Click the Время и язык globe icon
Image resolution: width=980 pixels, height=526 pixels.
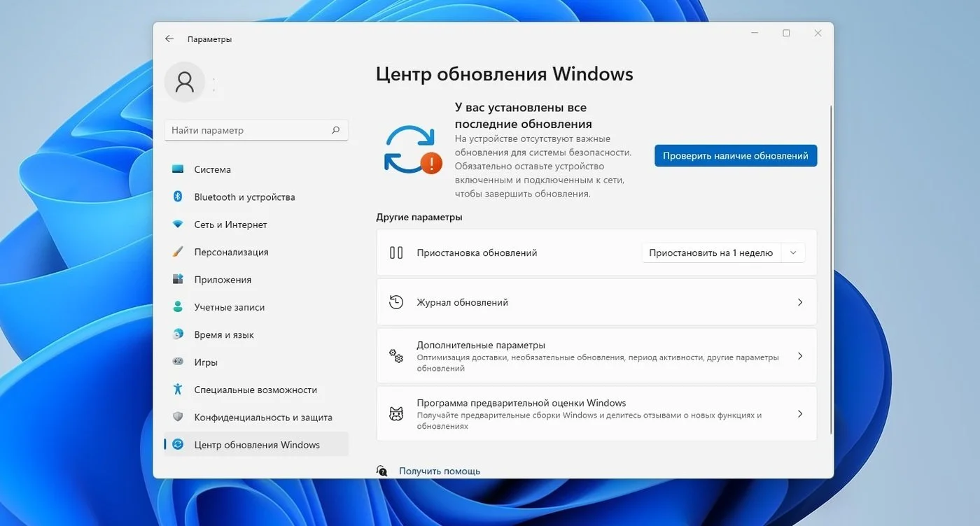click(x=178, y=334)
